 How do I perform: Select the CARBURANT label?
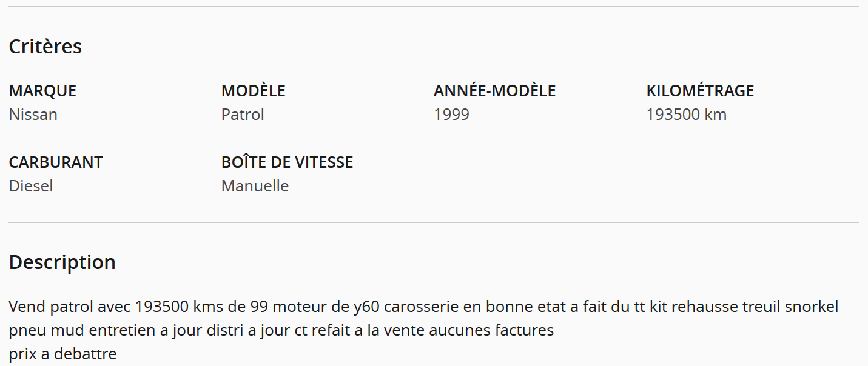click(x=56, y=162)
